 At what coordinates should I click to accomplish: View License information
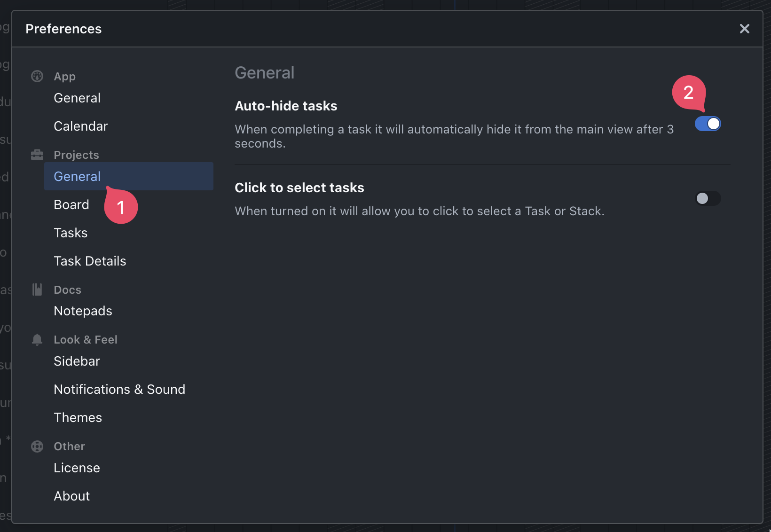tap(77, 468)
